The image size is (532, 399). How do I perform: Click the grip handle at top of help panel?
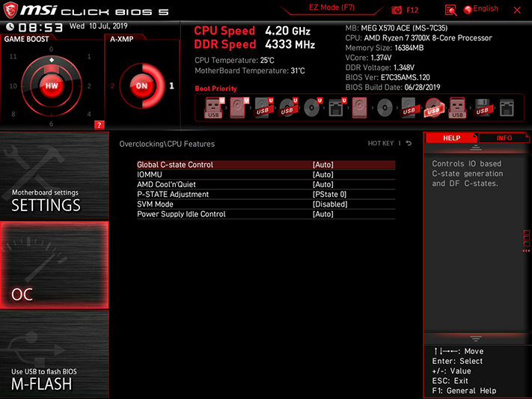click(475, 147)
